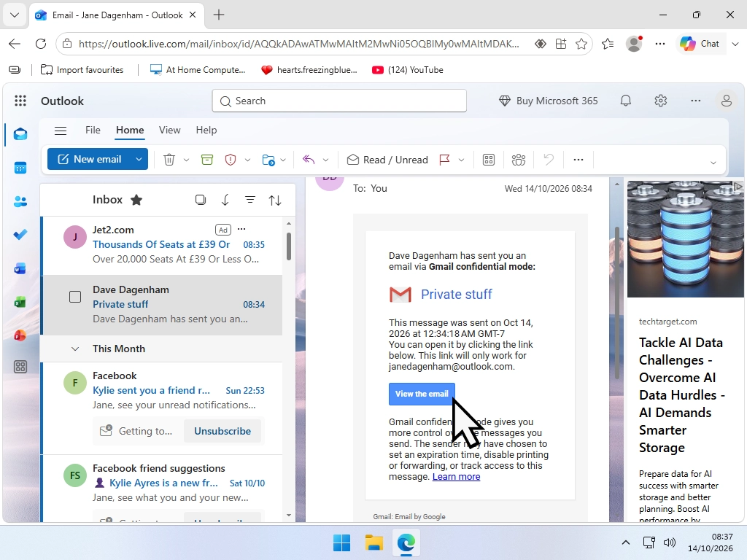Image resolution: width=747 pixels, height=560 pixels.
Task: Open Windows Start button on taskbar
Action: pyautogui.click(x=341, y=542)
